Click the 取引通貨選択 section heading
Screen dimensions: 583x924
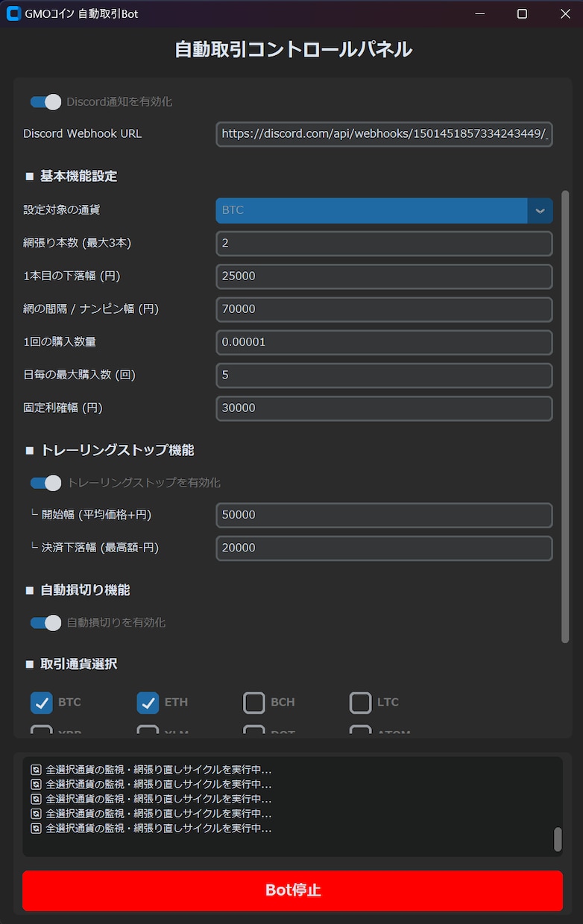[71, 664]
